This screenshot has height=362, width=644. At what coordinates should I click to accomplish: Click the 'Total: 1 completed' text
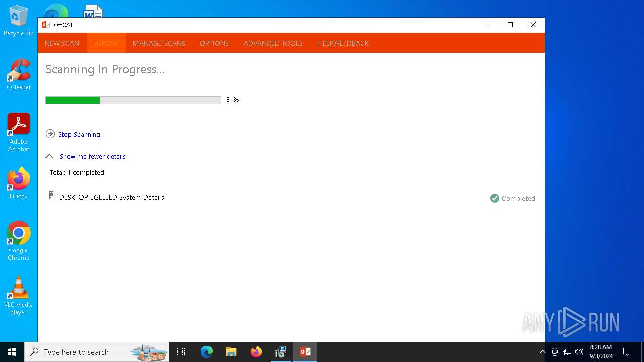77,172
